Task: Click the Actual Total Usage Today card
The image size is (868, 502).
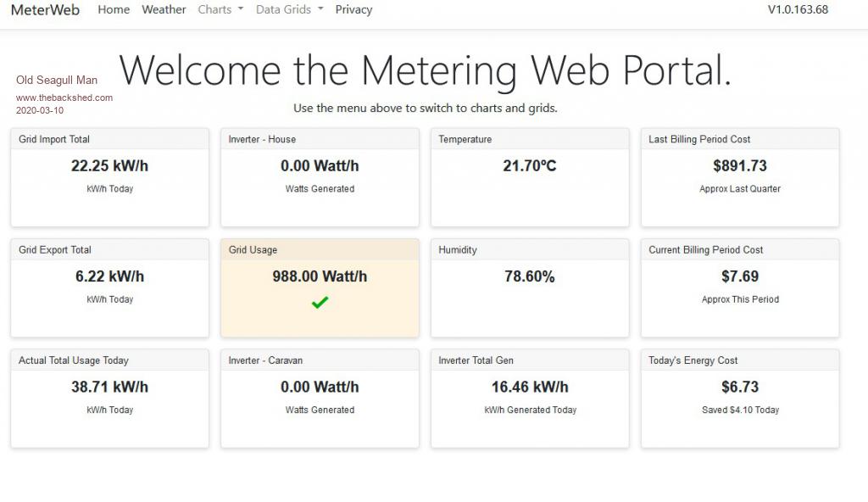Action: [x=109, y=398]
